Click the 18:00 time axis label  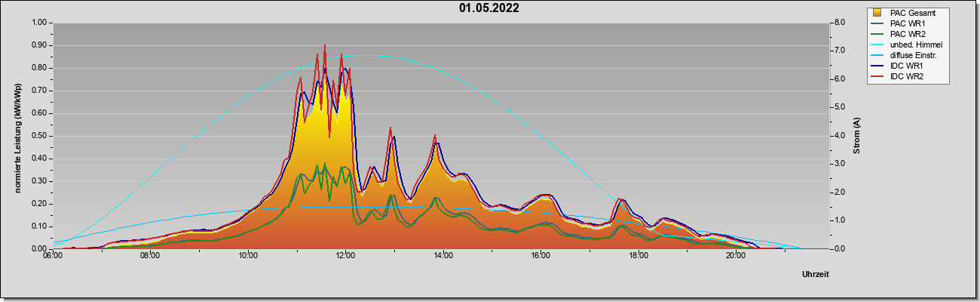639,257
